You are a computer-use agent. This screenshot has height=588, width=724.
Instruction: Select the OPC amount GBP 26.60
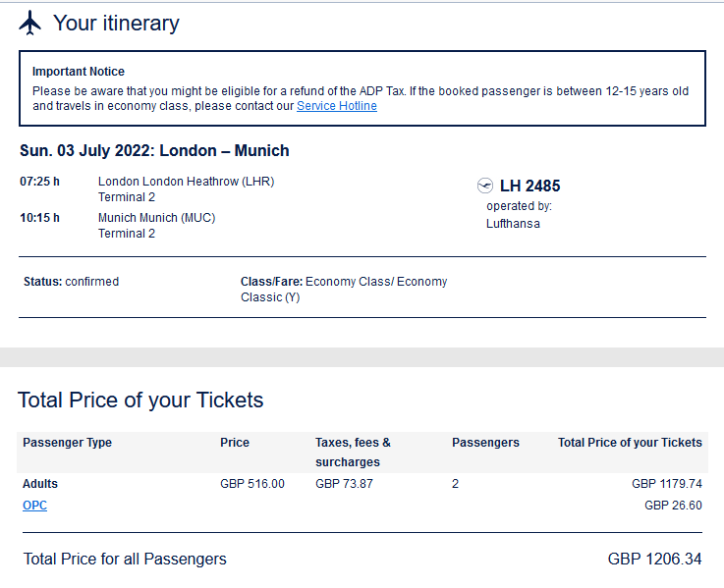[x=673, y=506]
